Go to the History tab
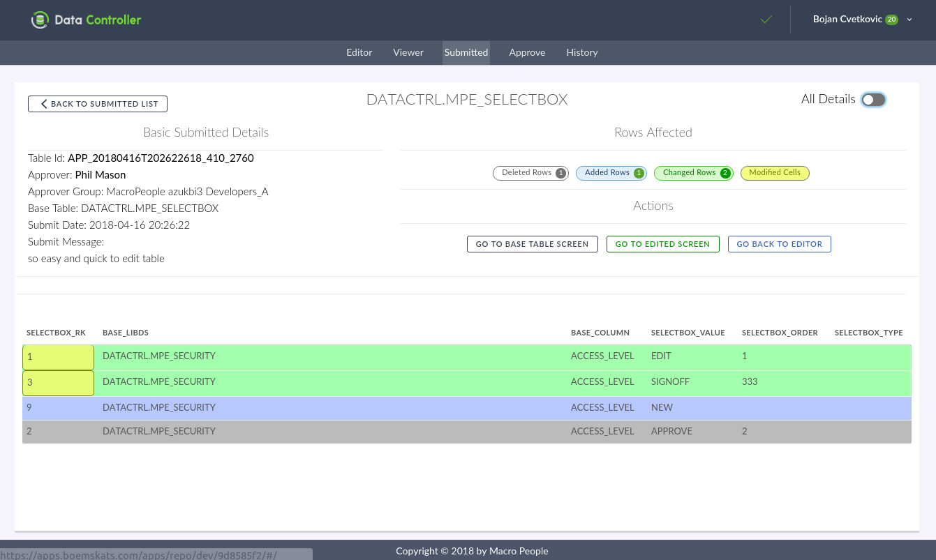The image size is (936, 560). [582, 52]
